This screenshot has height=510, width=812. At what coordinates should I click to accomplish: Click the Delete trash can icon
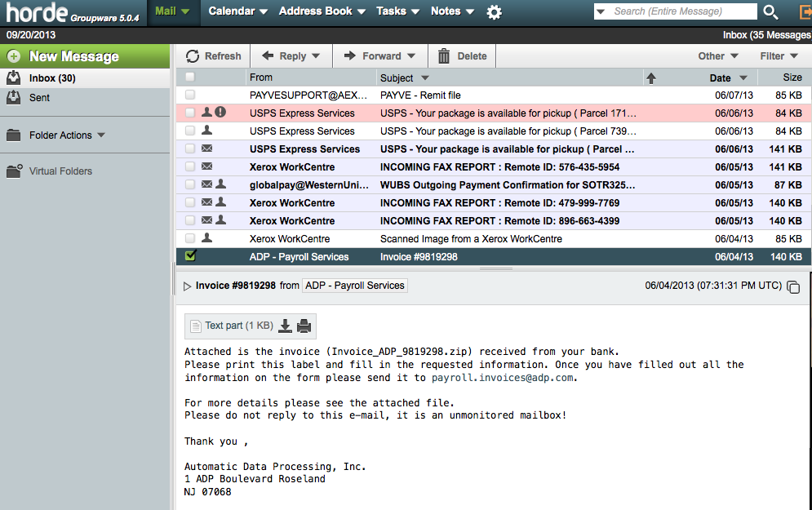coord(444,56)
